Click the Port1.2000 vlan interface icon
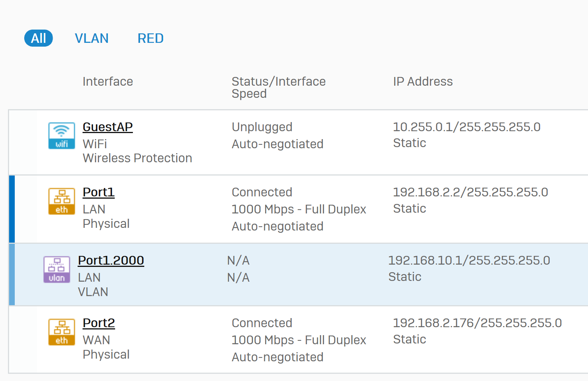 57,270
